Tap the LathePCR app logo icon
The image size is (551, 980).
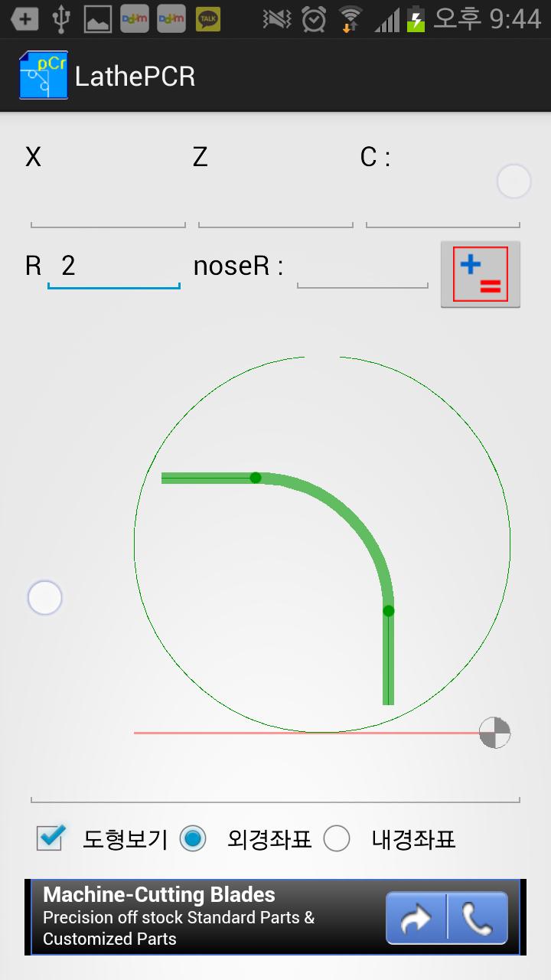coord(44,76)
